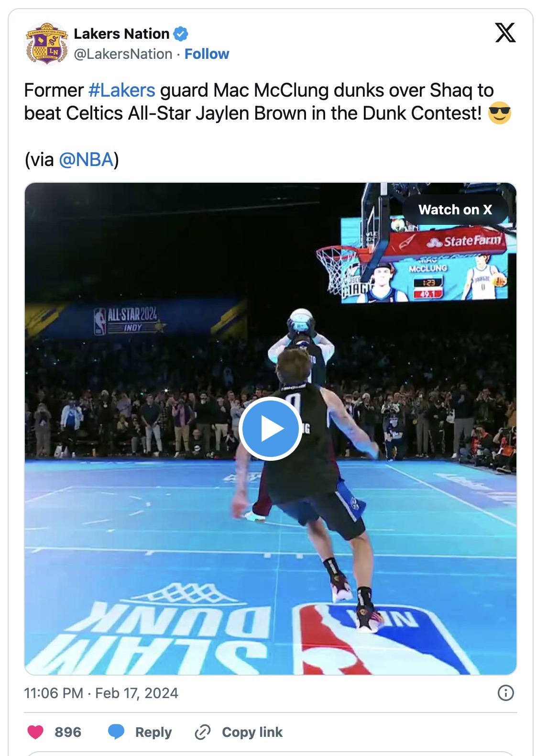Click the Watch on X button

[455, 210]
